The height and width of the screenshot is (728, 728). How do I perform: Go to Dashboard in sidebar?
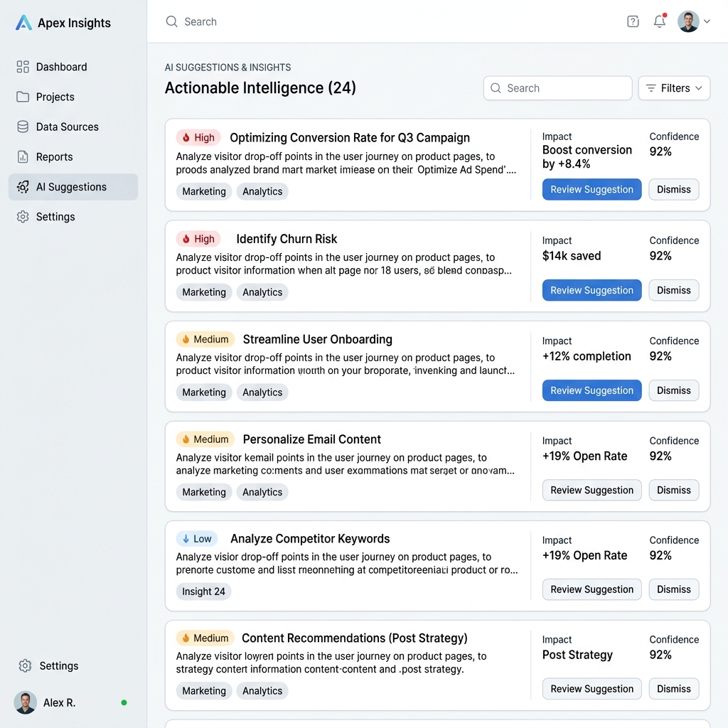click(73, 67)
